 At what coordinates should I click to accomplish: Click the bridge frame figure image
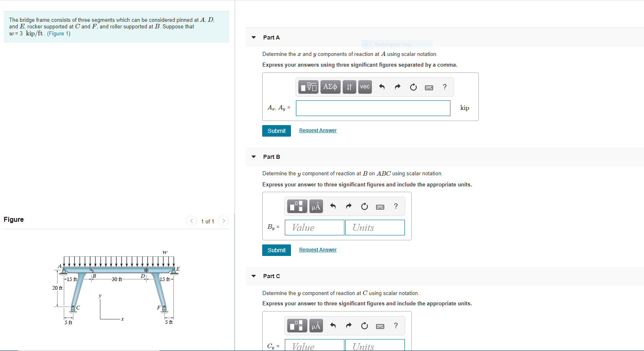click(116, 287)
